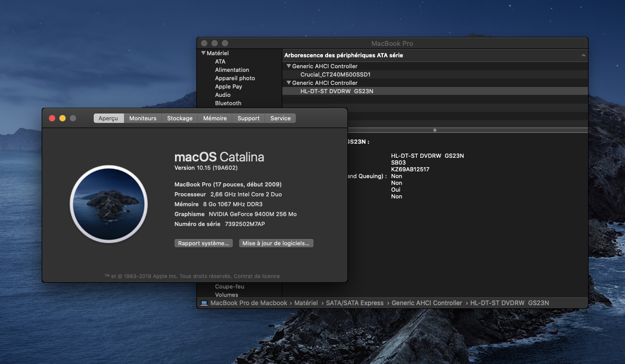Click the 'macOS Catalina' heading
The height and width of the screenshot is (364, 625).
coord(219,157)
